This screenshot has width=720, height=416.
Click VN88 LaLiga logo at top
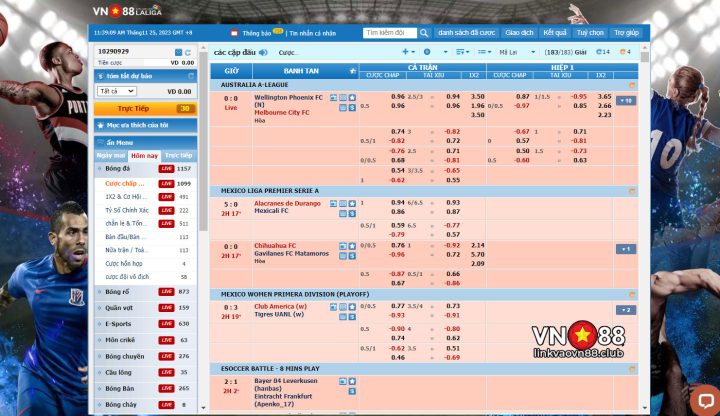pyautogui.click(x=127, y=11)
